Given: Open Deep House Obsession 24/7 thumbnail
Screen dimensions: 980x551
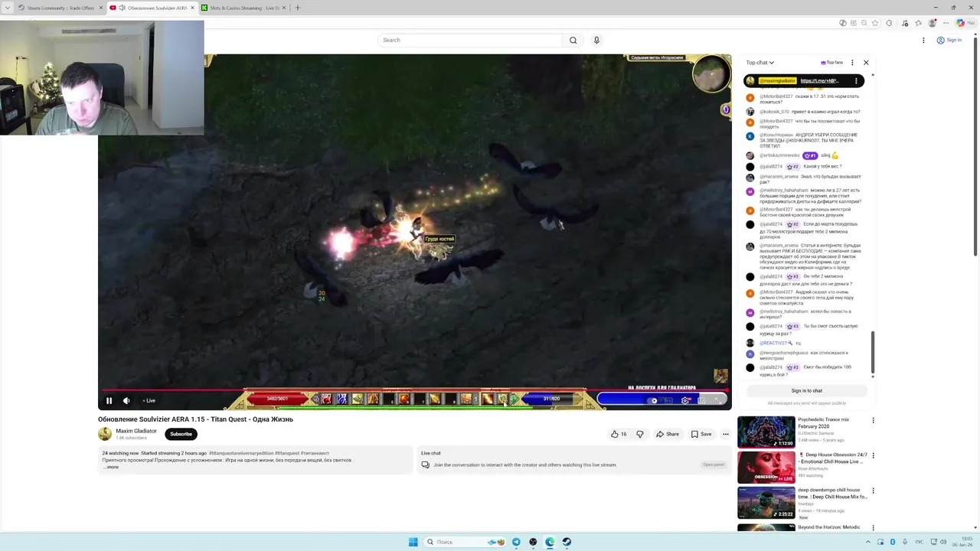Looking at the screenshot, I should pyautogui.click(x=766, y=468).
